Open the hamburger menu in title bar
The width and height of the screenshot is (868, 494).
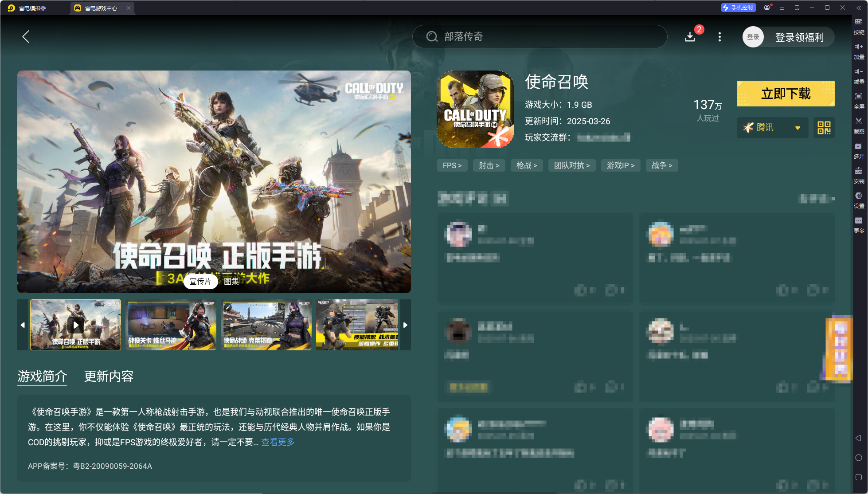782,8
